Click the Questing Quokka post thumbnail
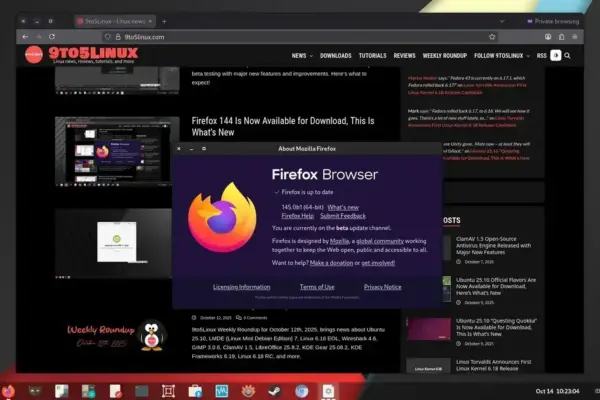Screen dimensions: 600x400 click(x=429, y=329)
